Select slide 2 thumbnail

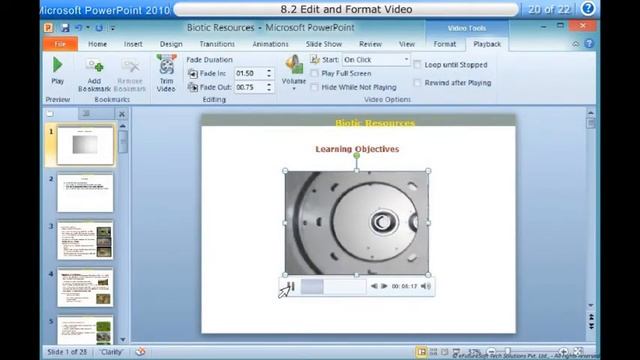(x=85, y=193)
